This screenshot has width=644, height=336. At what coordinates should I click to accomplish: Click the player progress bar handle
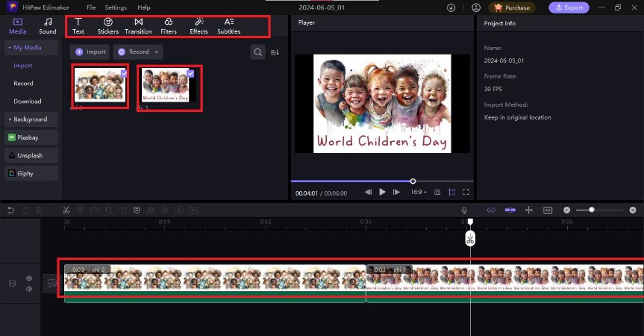point(413,181)
